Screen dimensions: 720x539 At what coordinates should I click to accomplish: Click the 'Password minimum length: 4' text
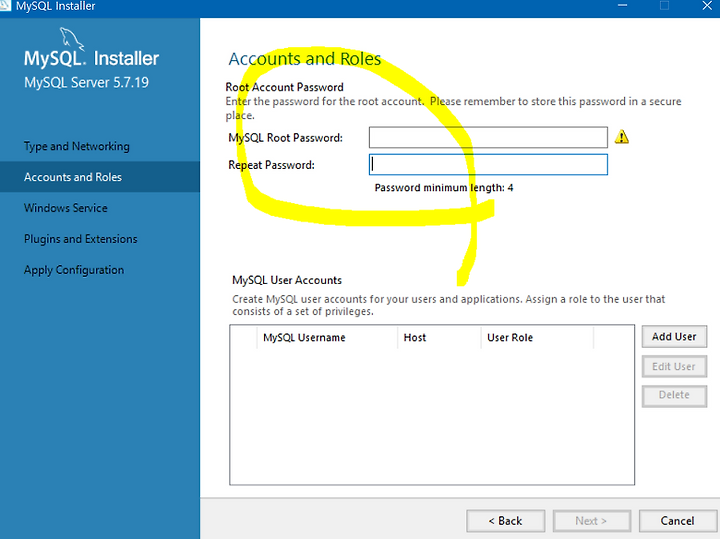444,188
